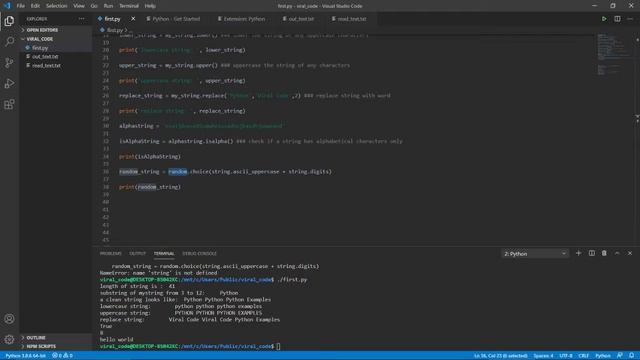
Task: Click the print(random_string) code line
Action: tap(150, 187)
